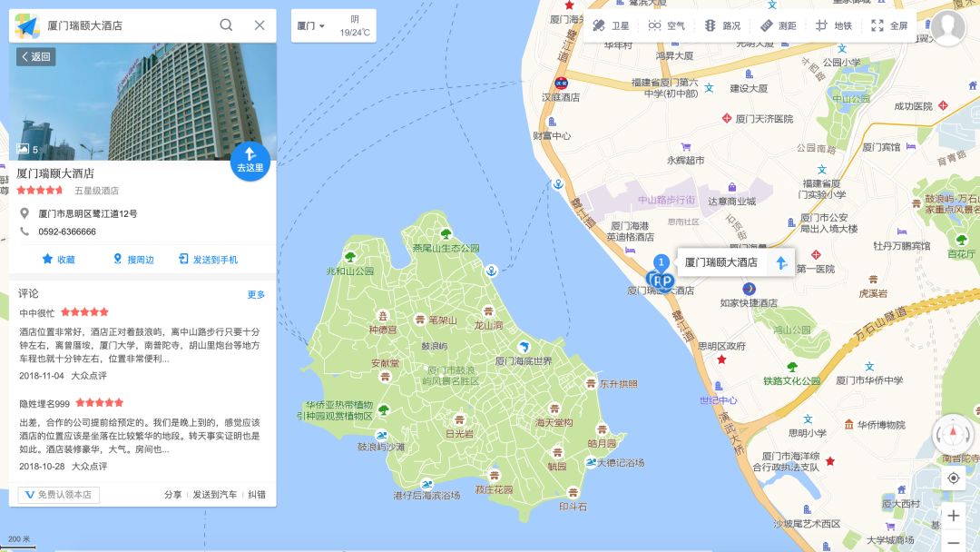The height and width of the screenshot is (552, 980).
Task: Open the hotel photo gallery count icon
Action: point(27,149)
